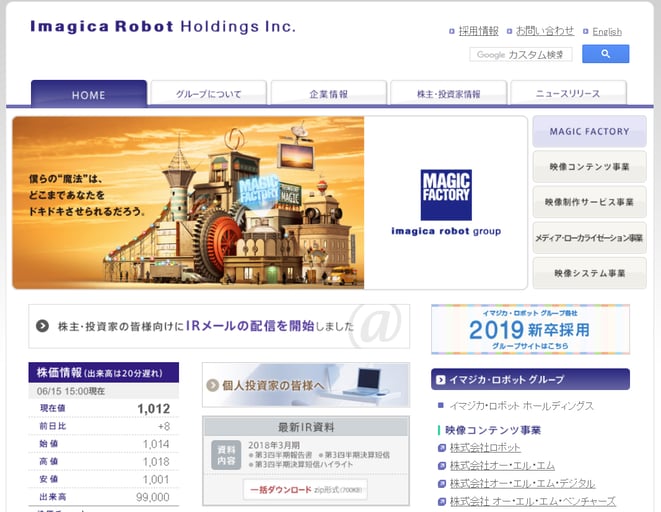Click the arrow icon in イマジカ・ロボット グループ header
Screen dimensions: 661x512
click(x=441, y=380)
